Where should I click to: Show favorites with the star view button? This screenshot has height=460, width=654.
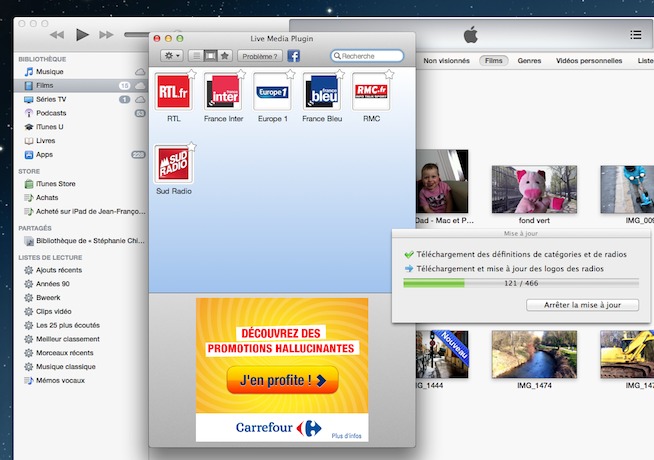coord(225,56)
